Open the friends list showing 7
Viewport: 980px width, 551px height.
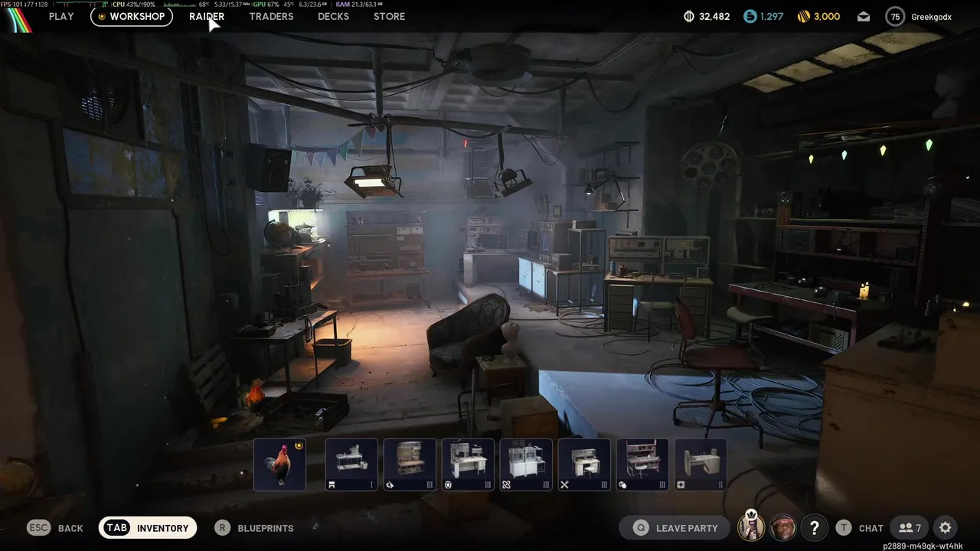click(910, 528)
